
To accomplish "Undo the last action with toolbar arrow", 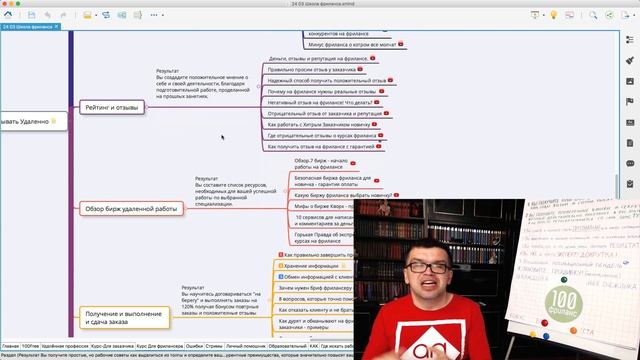I will click(47, 15).
